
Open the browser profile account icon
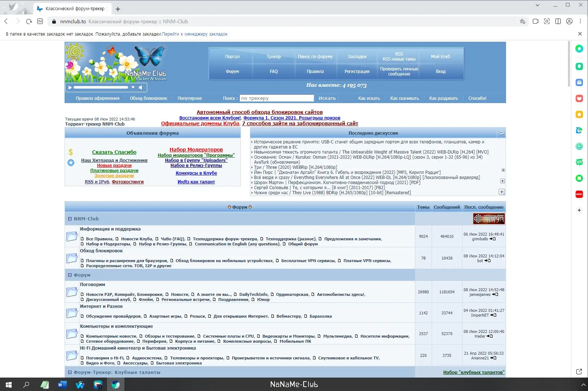569,21
